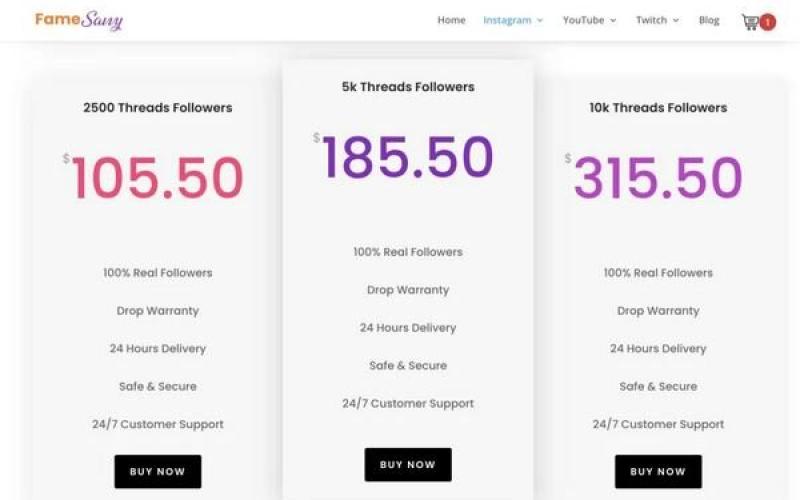Click the 5k Threads Followers heading
This screenshot has width=800, height=500.
click(x=408, y=87)
